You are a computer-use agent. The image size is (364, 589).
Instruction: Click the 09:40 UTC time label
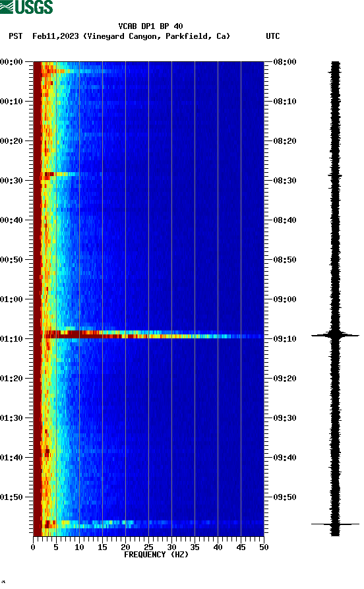[x=285, y=458]
